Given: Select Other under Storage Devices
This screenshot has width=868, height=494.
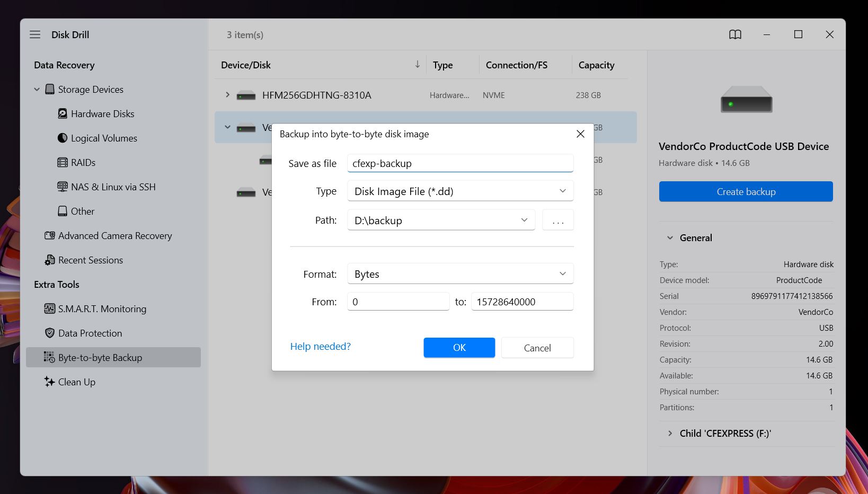Looking at the screenshot, I should coord(83,211).
